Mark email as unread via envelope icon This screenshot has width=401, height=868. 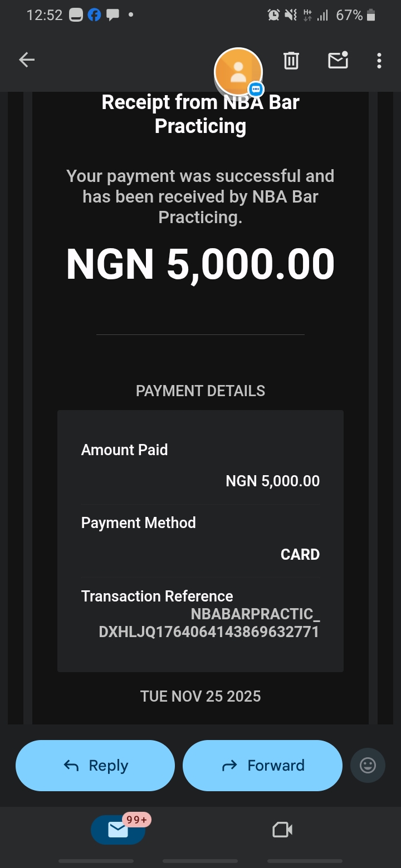click(338, 60)
